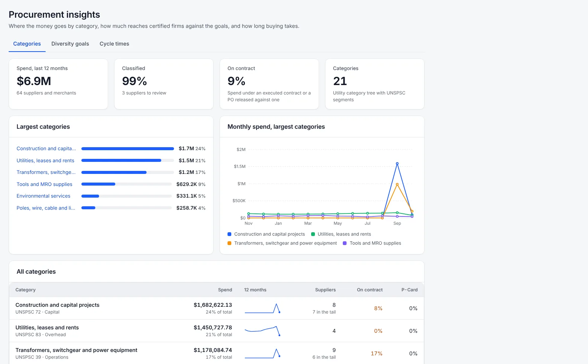Click the 12 months column header
This screenshot has height=364, width=588.
[255, 290]
